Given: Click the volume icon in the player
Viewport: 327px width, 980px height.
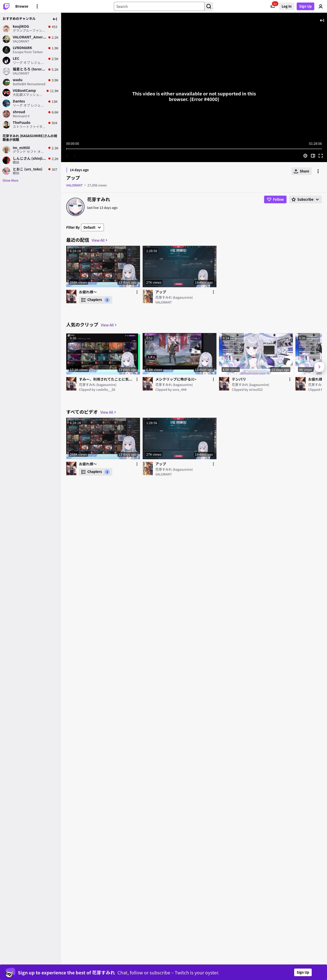Looking at the screenshot, I should point(75,156).
